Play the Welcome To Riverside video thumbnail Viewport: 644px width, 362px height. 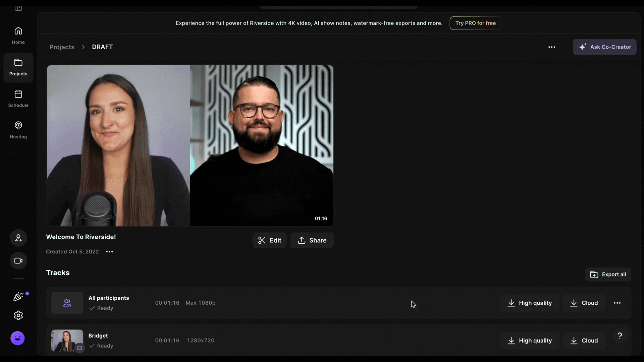click(190, 146)
